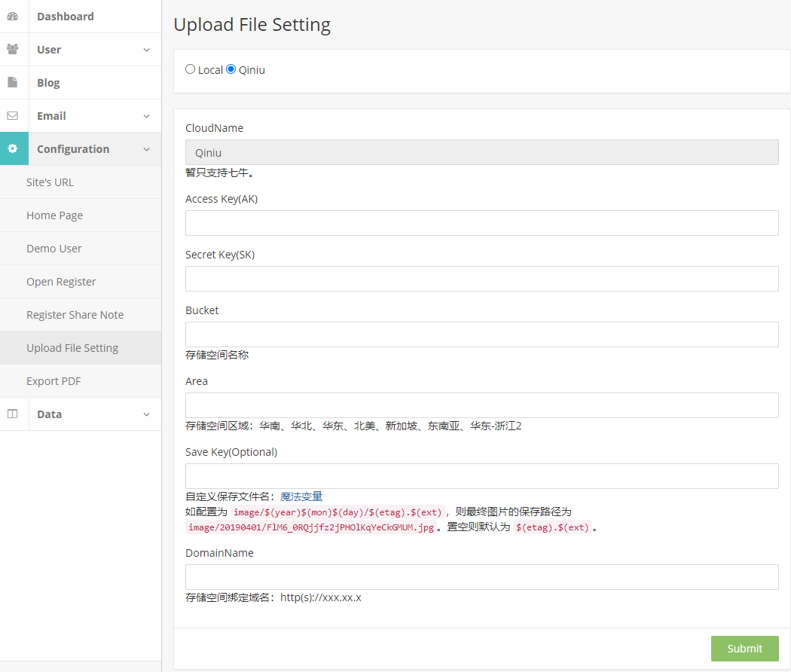The image size is (791, 672).
Task: Focus the DomainName input field
Action: tap(482, 576)
